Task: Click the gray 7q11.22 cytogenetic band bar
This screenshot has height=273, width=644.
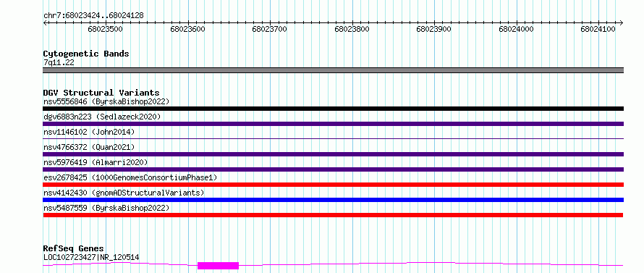Action: (x=333, y=70)
